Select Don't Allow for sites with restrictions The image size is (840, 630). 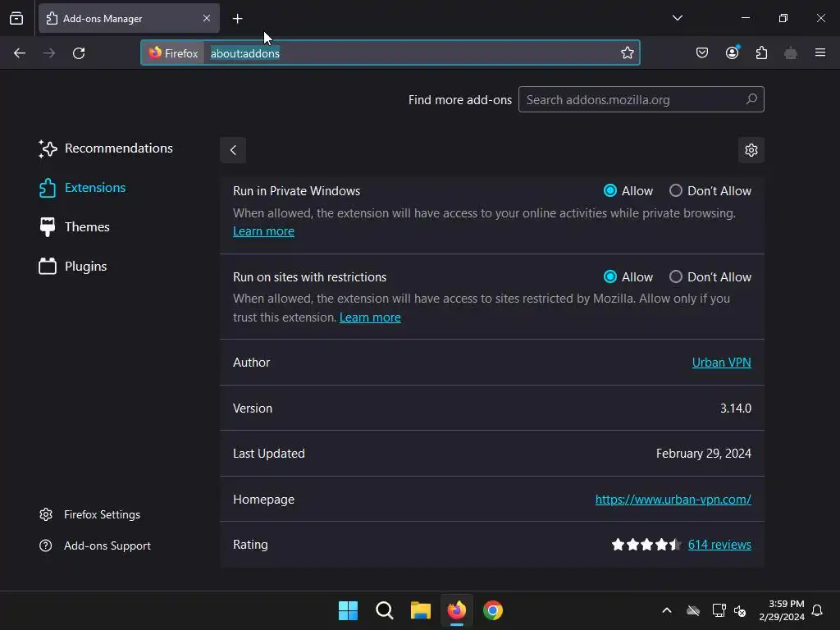pos(676,277)
